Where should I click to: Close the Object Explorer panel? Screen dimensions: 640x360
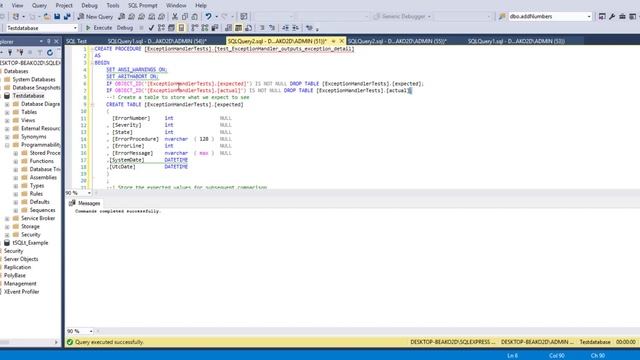tap(56, 41)
